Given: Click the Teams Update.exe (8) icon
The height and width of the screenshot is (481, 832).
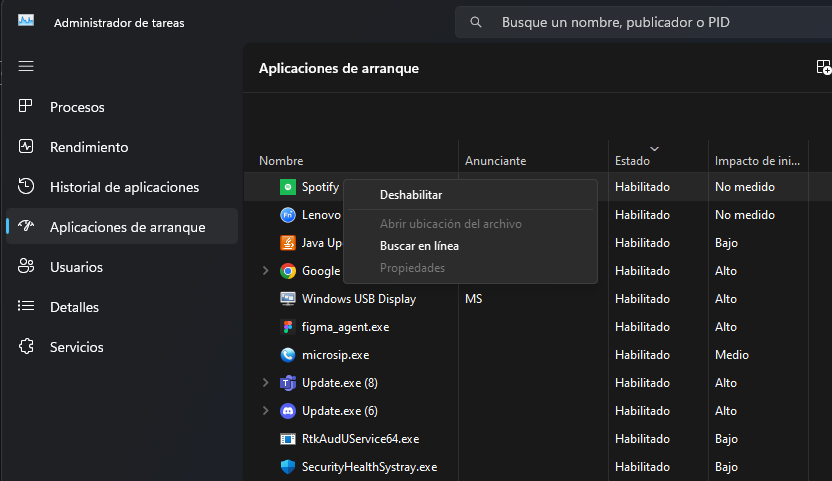Looking at the screenshot, I should (x=288, y=383).
